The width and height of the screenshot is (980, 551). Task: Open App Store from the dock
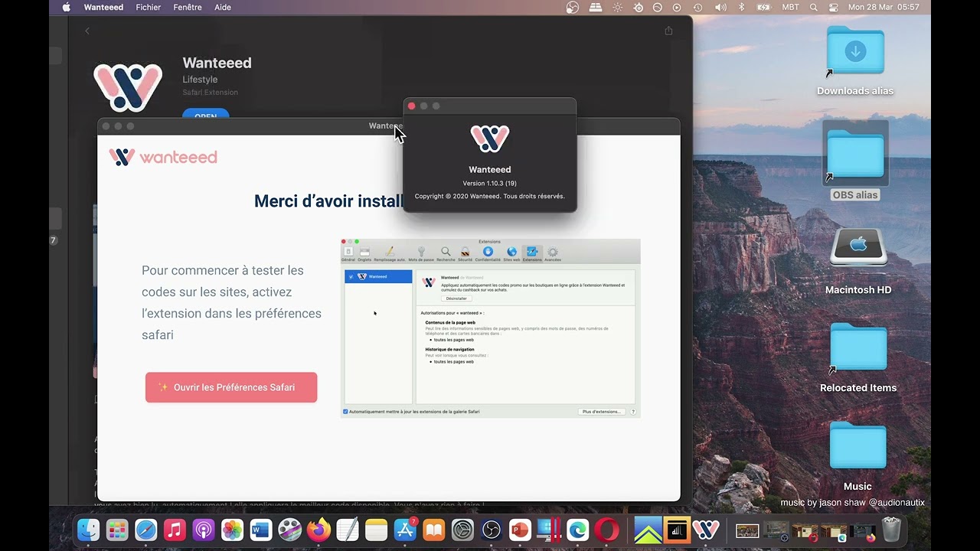pos(405,530)
